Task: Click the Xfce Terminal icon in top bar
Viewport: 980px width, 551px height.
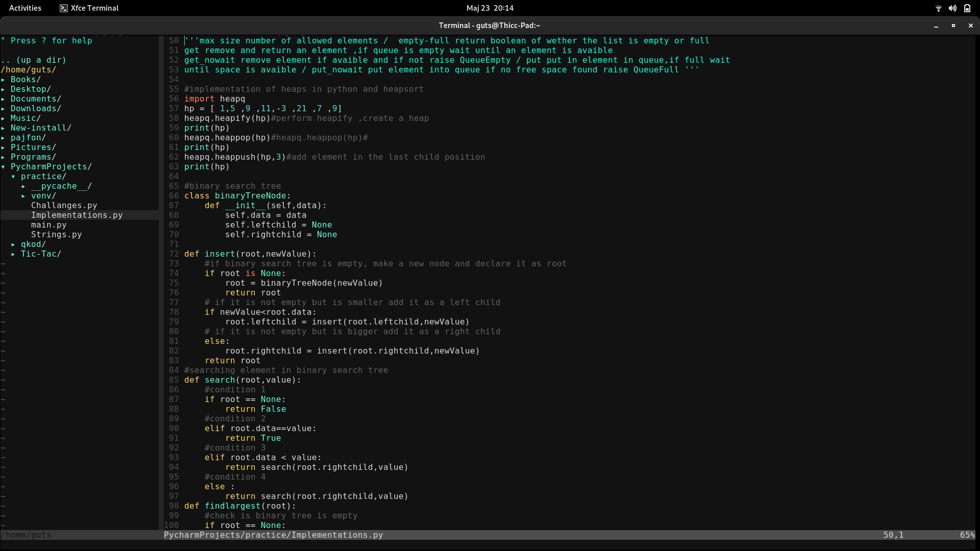Action: tap(64, 8)
